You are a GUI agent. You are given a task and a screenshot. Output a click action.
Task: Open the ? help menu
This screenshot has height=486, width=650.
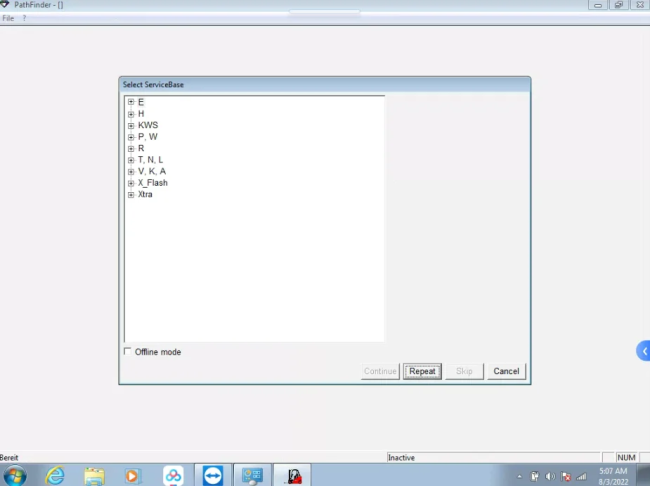(24, 19)
